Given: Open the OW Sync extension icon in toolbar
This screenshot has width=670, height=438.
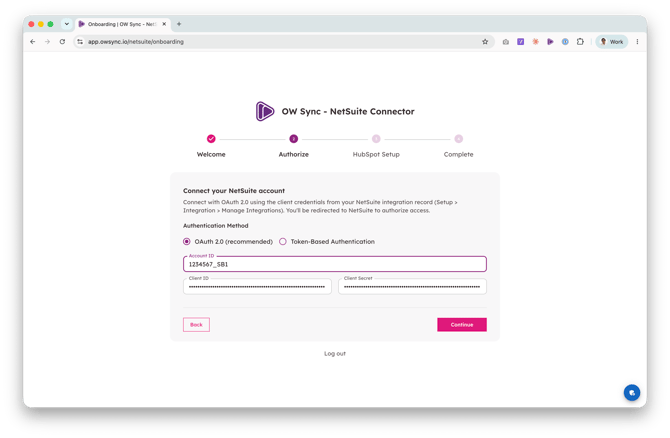Looking at the screenshot, I should pyautogui.click(x=550, y=41).
